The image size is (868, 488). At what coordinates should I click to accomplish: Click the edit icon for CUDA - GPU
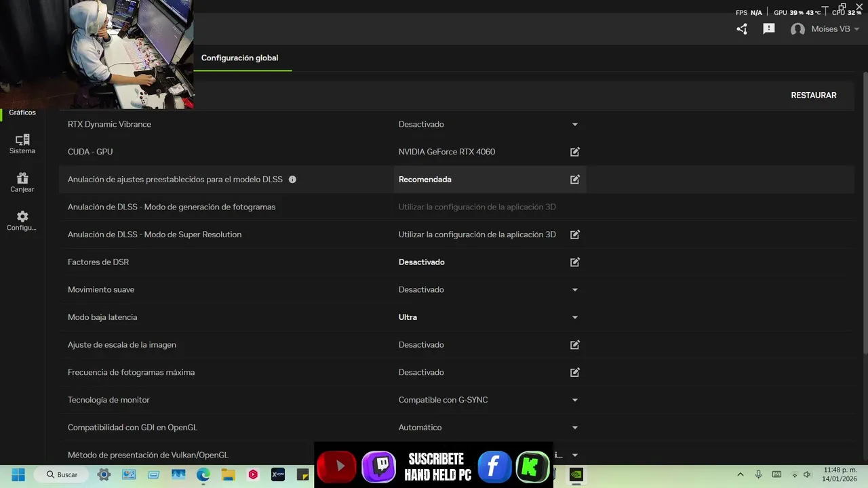[575, 152]
